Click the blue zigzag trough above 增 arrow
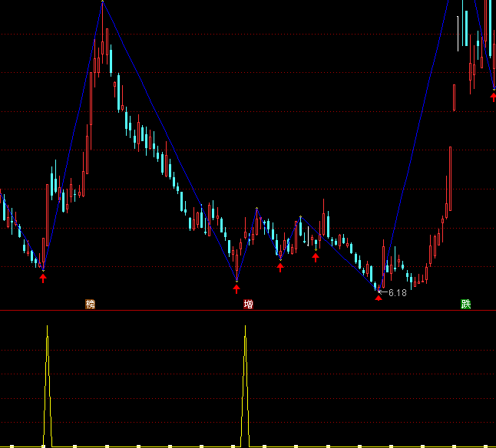Viewport: 496px width, 448px height. pos(236,278)
